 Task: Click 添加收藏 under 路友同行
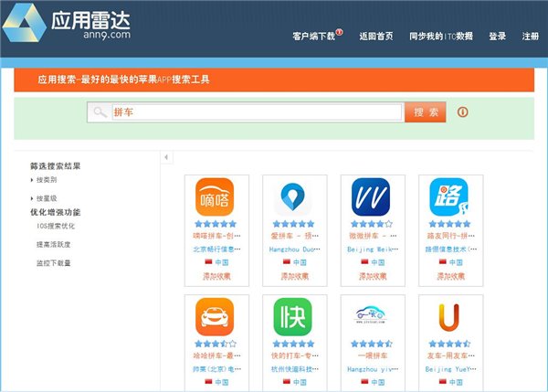451,276
